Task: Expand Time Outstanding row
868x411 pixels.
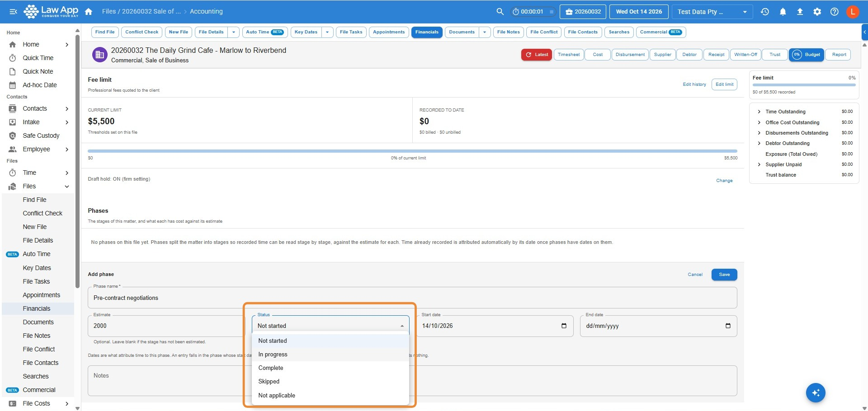Action: pos(759,112)
